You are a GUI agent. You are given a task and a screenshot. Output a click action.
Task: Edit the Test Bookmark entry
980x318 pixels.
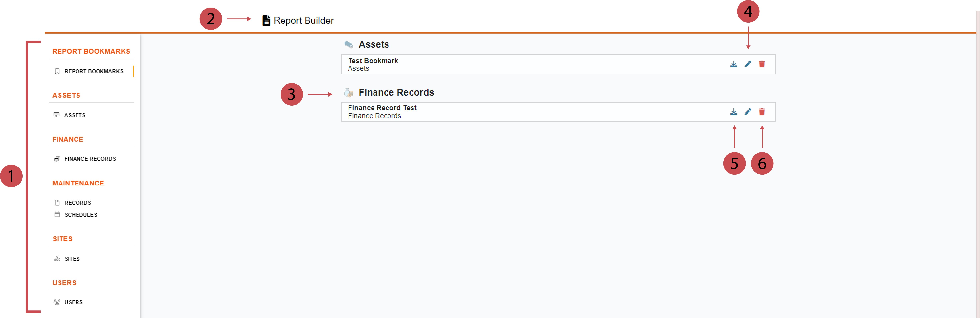748,64
